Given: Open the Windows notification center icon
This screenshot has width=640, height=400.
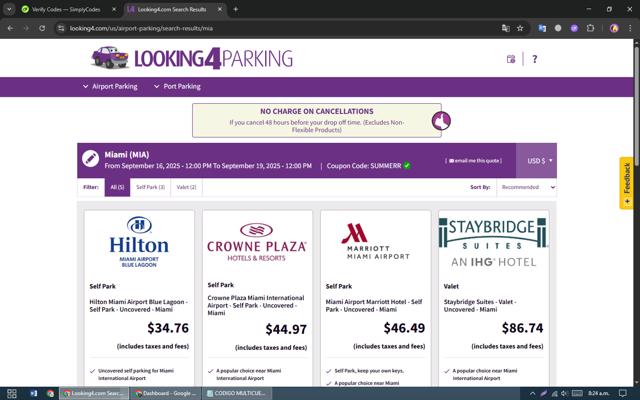Looking at the screenshot, I should coord(623,393).
